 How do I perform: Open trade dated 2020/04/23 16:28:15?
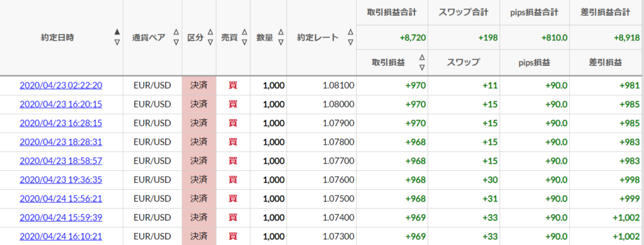pyautogui.click(x=61, y=123)
